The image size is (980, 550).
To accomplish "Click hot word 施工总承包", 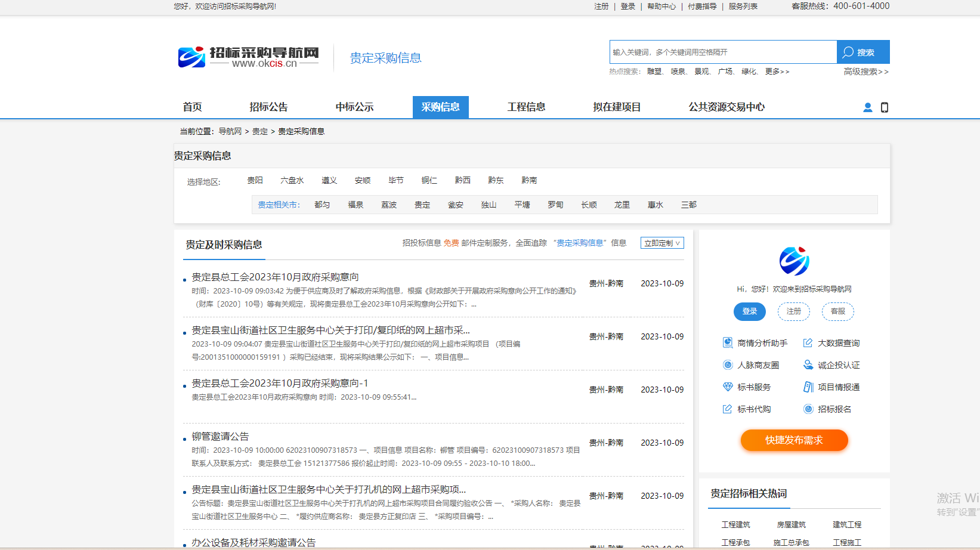I will (x=791, y=543).
